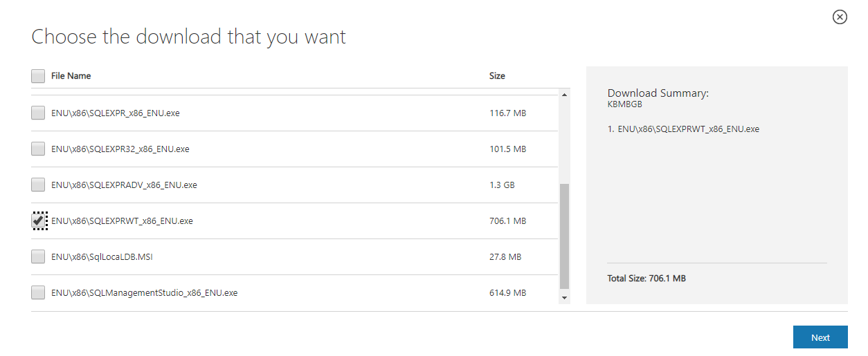
Task: Close the download selection dialog
Action: [x=840, y=17]
